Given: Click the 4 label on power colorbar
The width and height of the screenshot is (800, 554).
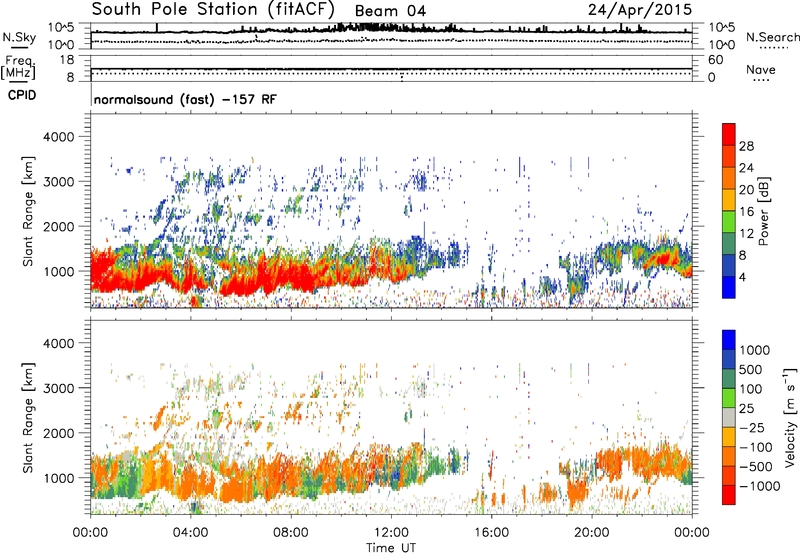Looking at the screenshot, I should tap(742, 278).
